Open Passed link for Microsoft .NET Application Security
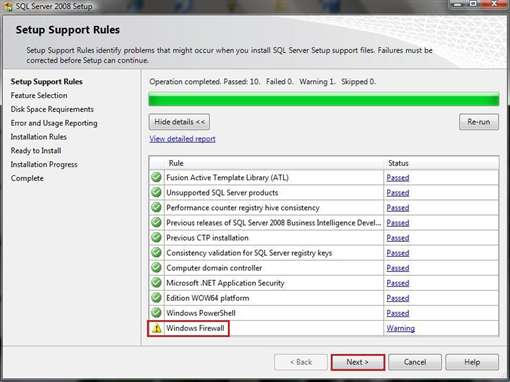The image size is (510, 382). (x=398, y=283)
